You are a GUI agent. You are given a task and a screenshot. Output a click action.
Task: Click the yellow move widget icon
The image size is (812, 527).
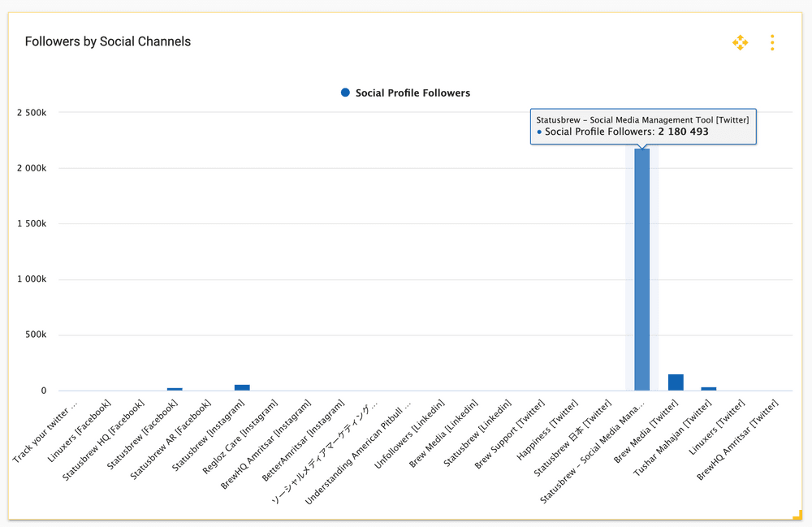pos(740,42)
